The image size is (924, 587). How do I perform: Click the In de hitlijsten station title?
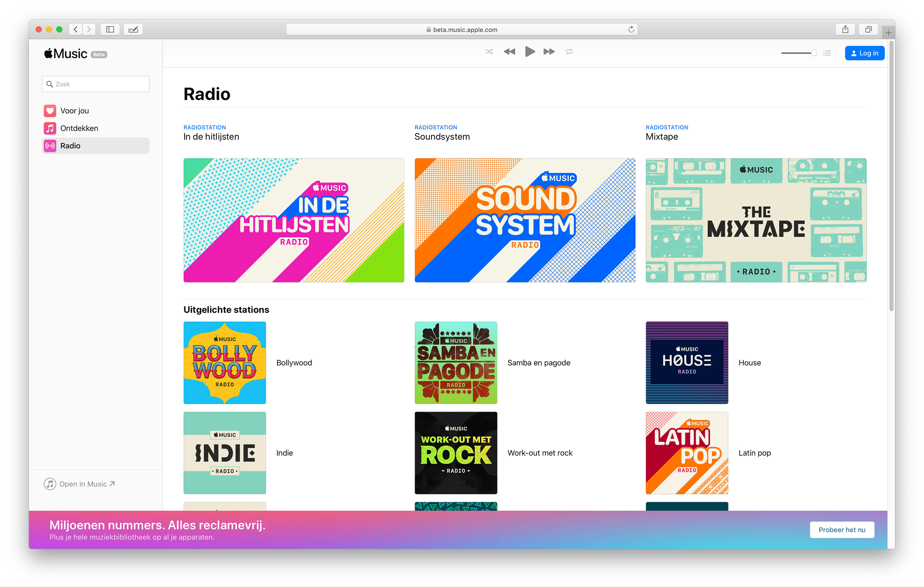(x=211, y=137)
